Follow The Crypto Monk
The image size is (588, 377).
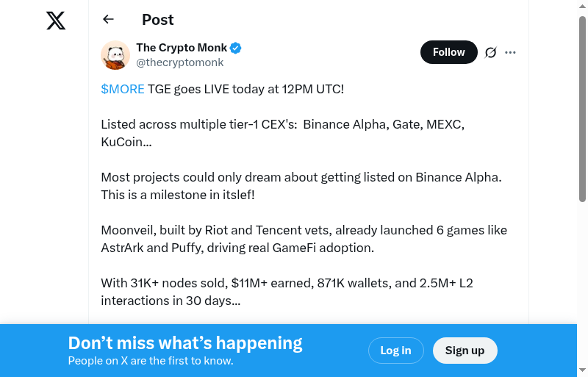448,52
